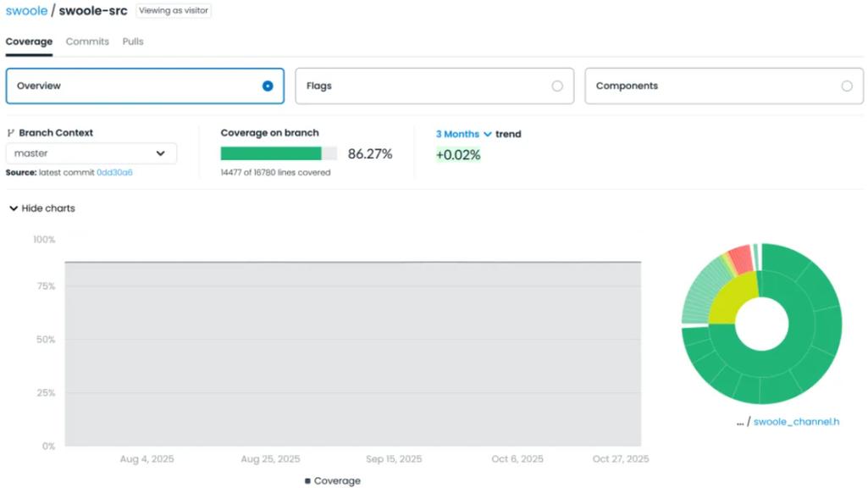Choose the Flags card

(434, 86)
